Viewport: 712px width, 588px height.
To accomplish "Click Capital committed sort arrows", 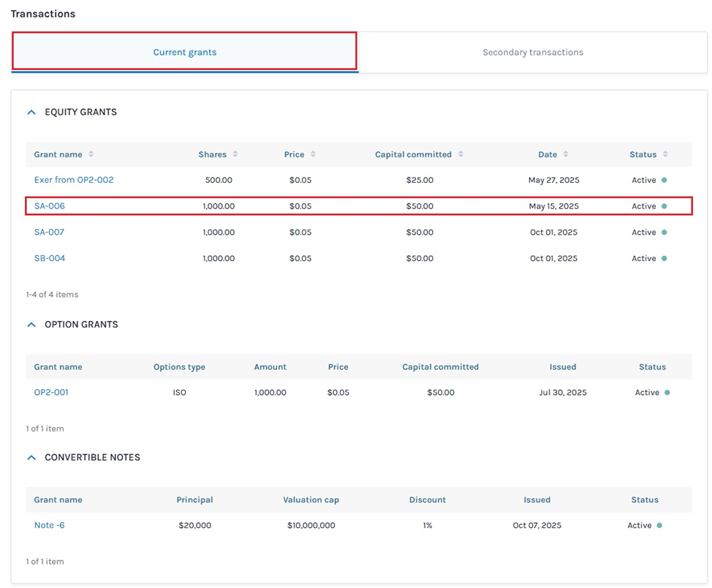I will pyautogui.click(x=461, y=154).
